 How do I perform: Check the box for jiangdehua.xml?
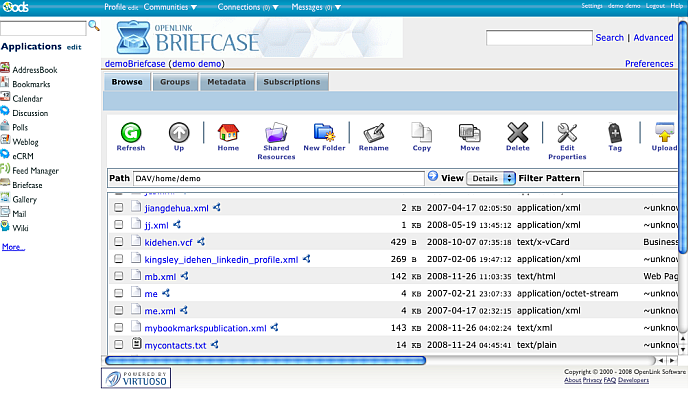[x=119, y=208]
